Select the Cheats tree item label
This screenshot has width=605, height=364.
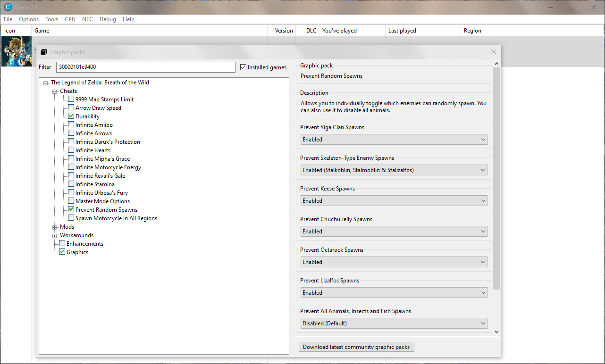[68, 91]
